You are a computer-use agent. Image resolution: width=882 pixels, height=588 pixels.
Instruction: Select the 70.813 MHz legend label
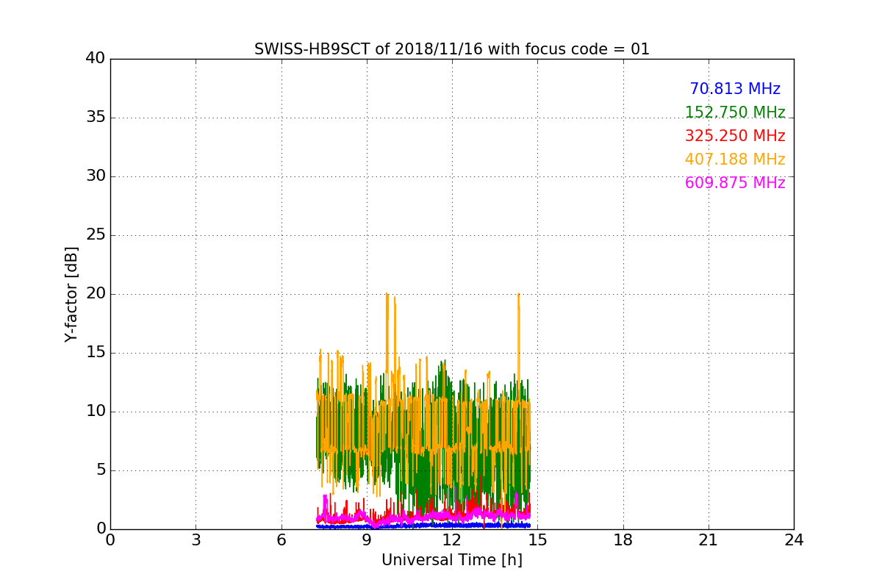coord(735,89)
